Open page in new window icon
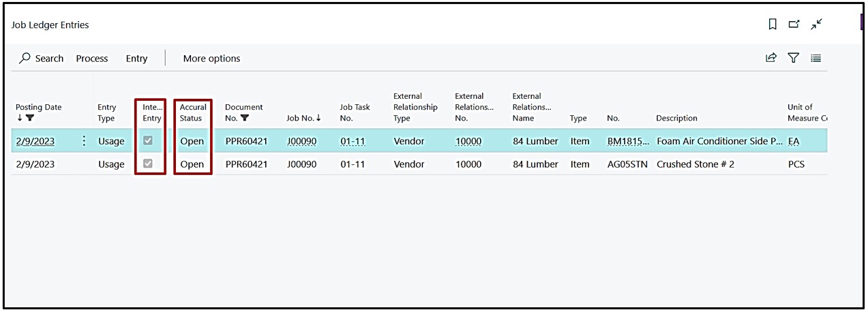This screenshot has width=868, height=312. coord(794,25)
